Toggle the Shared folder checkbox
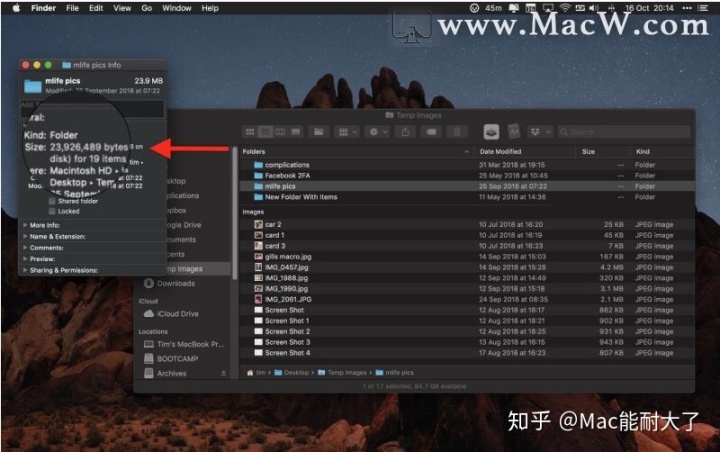 pyautogui.click(x=52, y=201)
